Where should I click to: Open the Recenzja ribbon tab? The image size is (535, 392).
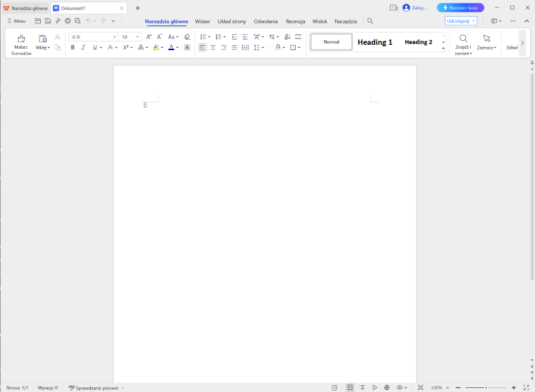click(296, 21)
